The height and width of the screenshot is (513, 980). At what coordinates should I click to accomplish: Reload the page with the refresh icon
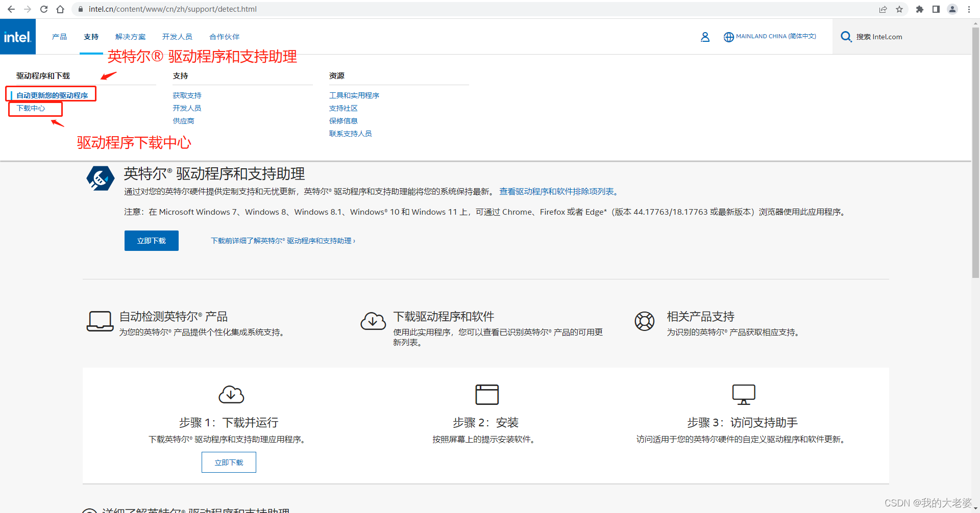tap(44, 9)
